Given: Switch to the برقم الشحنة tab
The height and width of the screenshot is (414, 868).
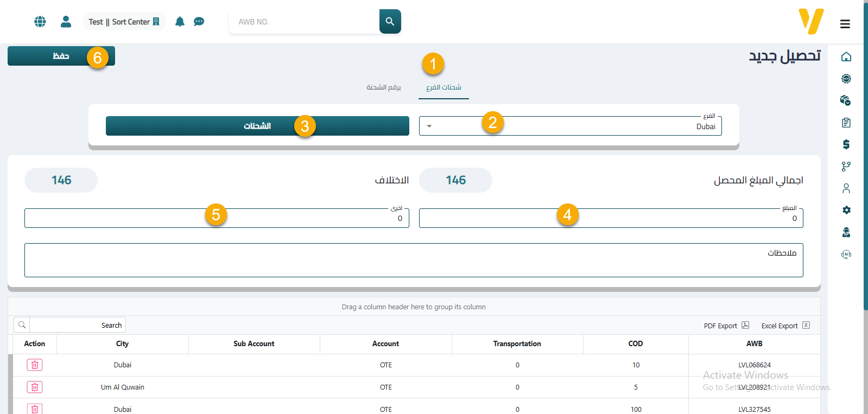Looking at the screenshot, I should pyautogui.click(x=383, y=87).
